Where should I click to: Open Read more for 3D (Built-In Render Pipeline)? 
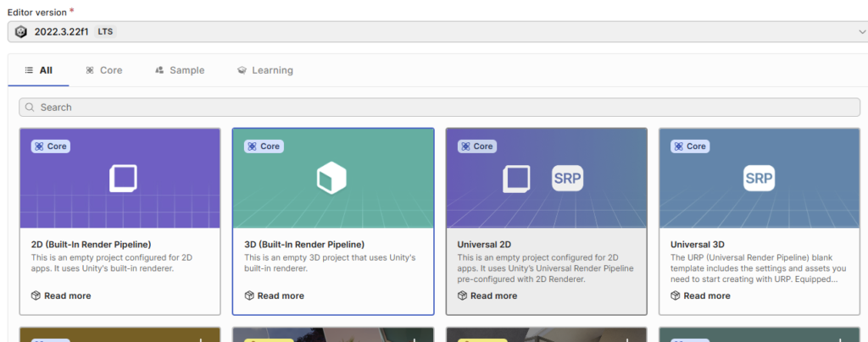pos(274,295)
